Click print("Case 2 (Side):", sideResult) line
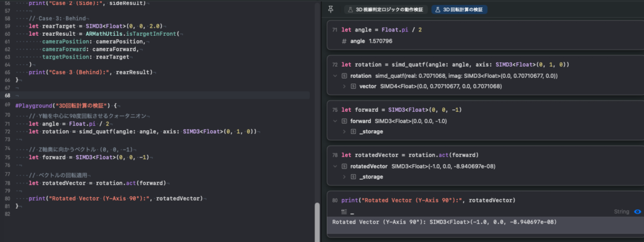The width and height of the screenshot is (644, 242). point(87,3)
